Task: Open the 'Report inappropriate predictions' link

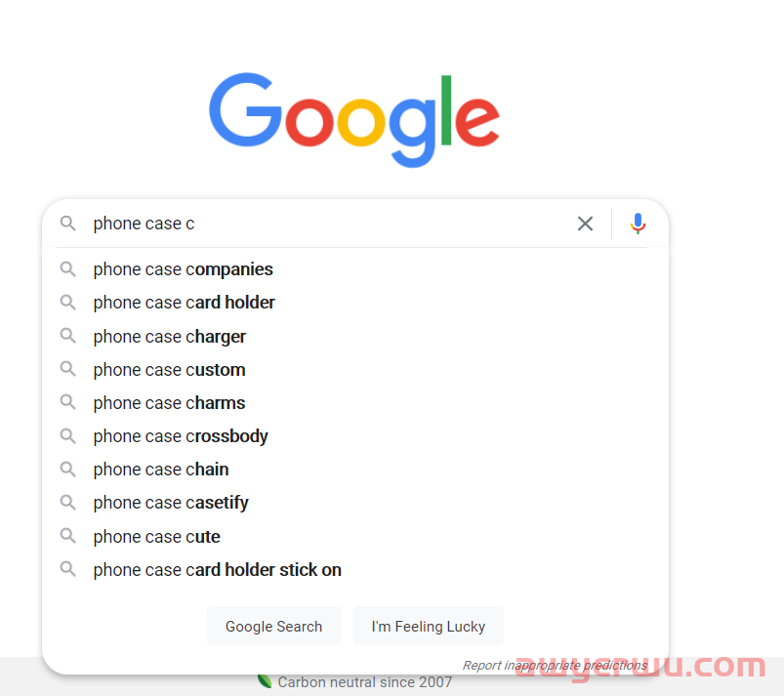Action: (555, 665)
